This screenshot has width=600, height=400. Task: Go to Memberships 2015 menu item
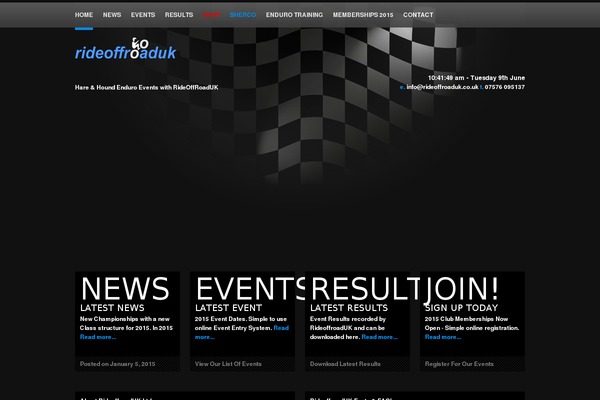pyautogui.click(x=363, y=15)
